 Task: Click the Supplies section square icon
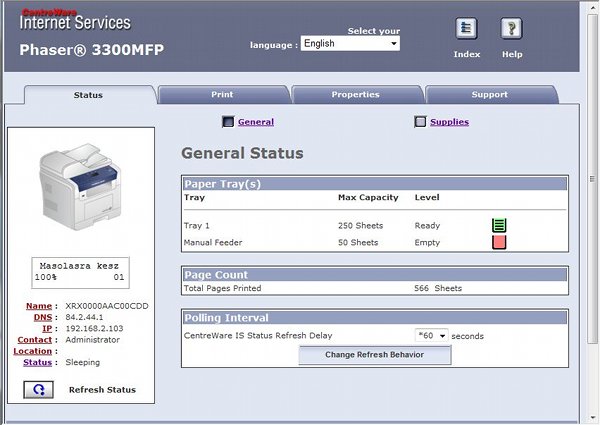[420, 122]
